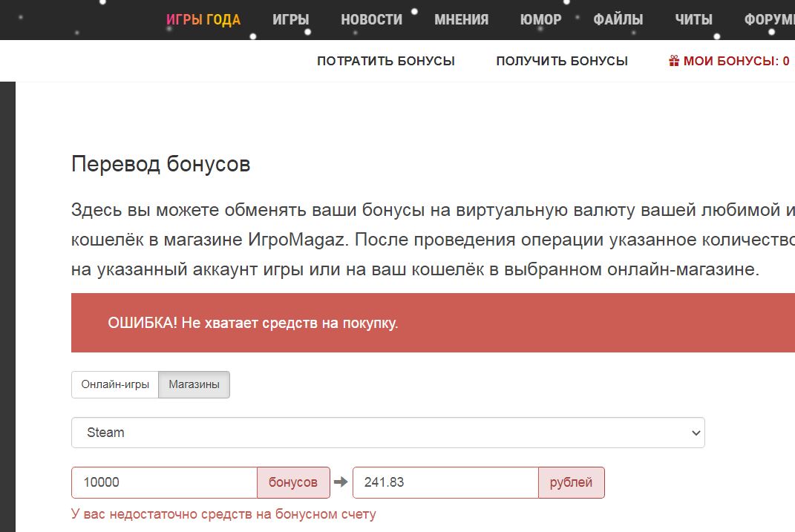Image resolution: width=795 pixels, height=532 pixels.
Task: Switch to the Онлайн-игры tab
Action: pos(115,384)
